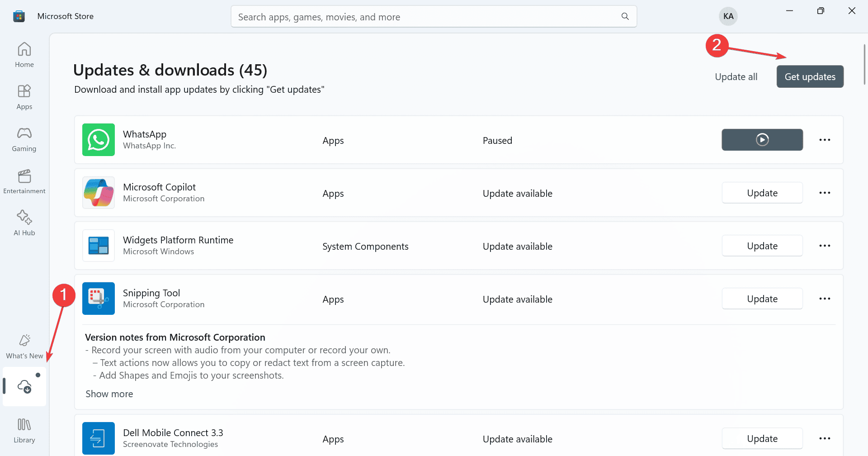Open the AI Hub section
This screenshot has width=868, height=456.
tap(24, 223)
